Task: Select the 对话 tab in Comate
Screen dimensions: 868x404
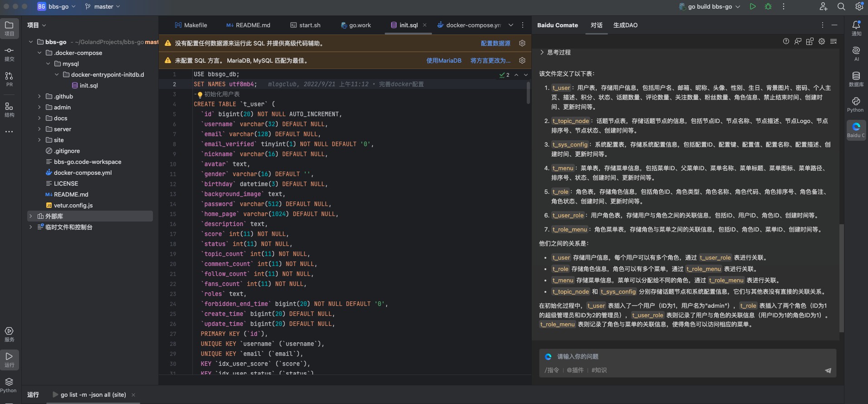Action: (x=597, y=25)
